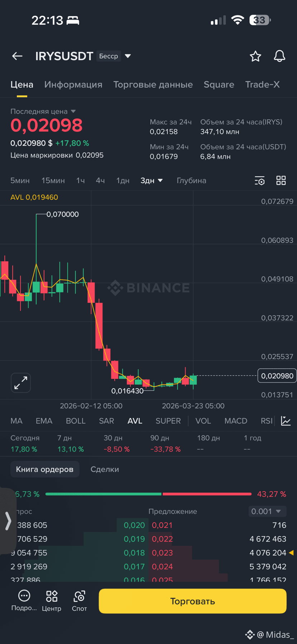Tap the yellow Торговать button

point(193,601)
